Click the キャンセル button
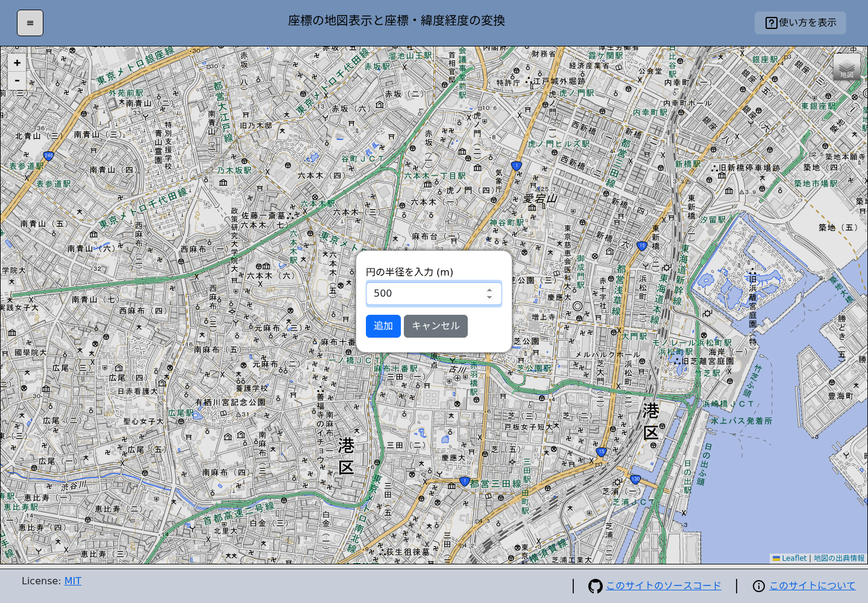The height and width of the screenshot is (603, 868). coord(436,326)
